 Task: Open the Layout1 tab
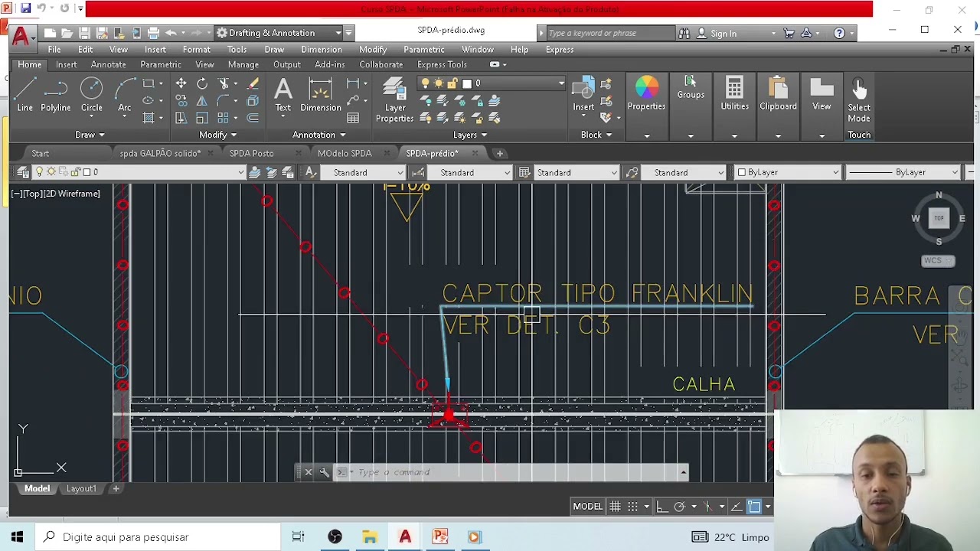click(81, 488)
